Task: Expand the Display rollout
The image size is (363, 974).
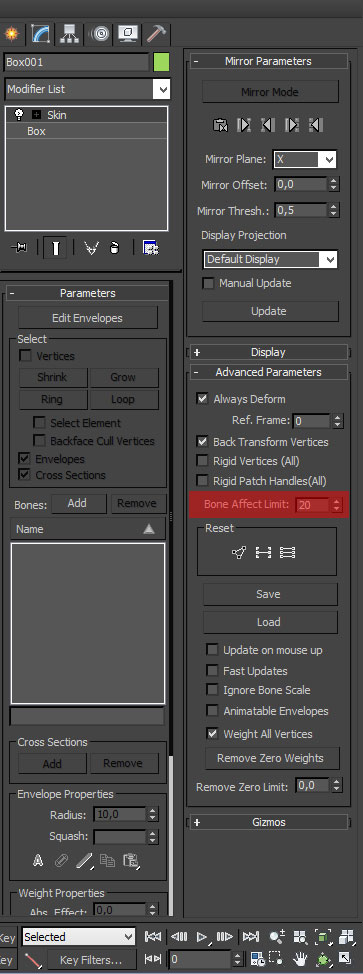Action: (267, 352)
